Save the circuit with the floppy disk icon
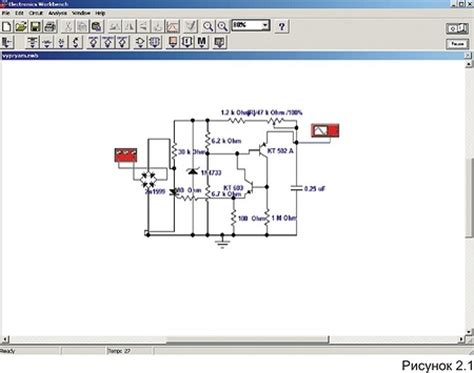474x373 pixels. point(35,26)
